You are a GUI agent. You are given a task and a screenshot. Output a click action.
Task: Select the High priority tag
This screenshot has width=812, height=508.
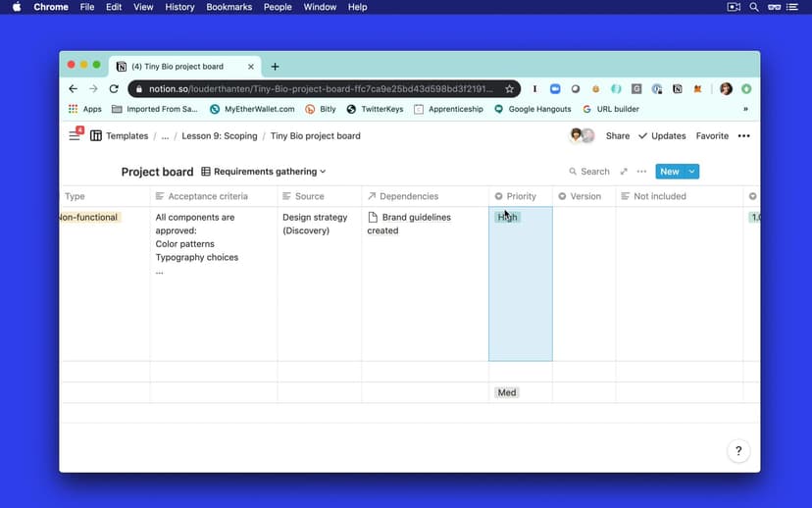coord(507,217)
